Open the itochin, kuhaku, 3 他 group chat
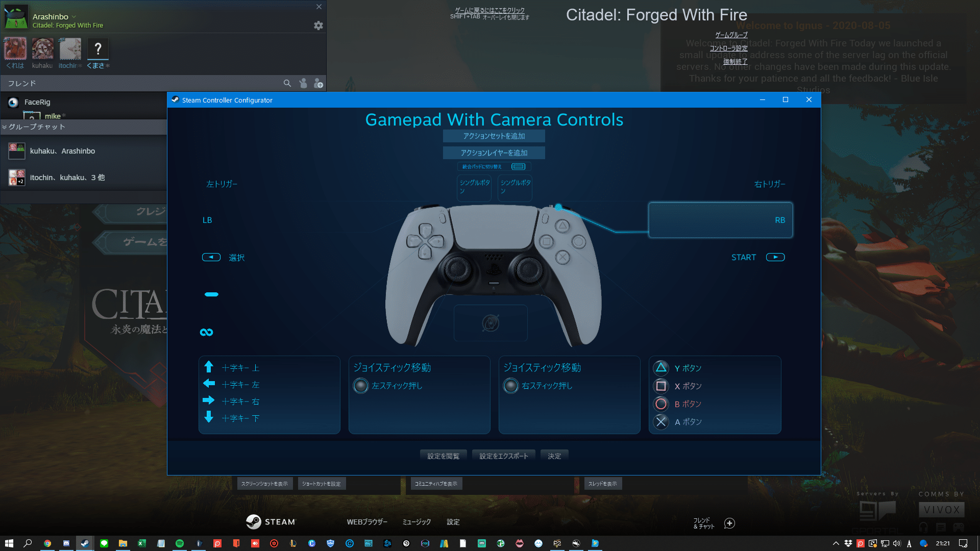The height and width of the screenshot is (551, 980). click(x=84, y=178)
